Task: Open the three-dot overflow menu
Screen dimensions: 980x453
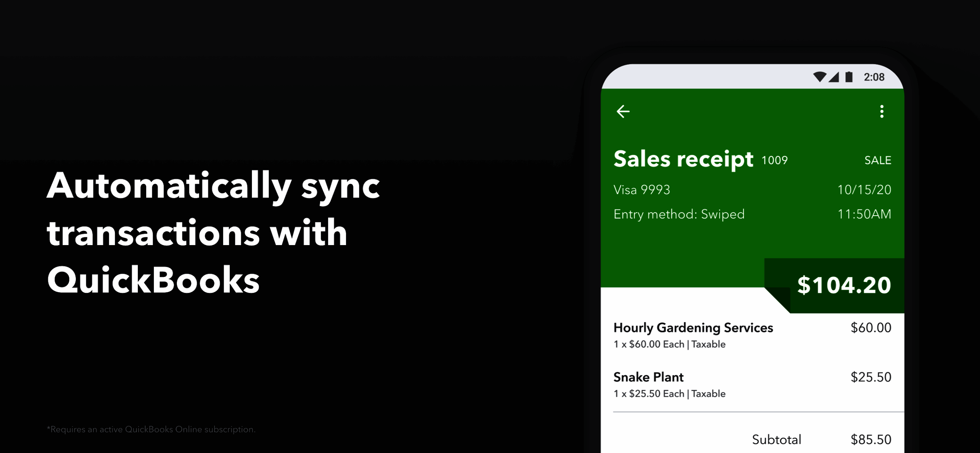Action: (882, 111)
